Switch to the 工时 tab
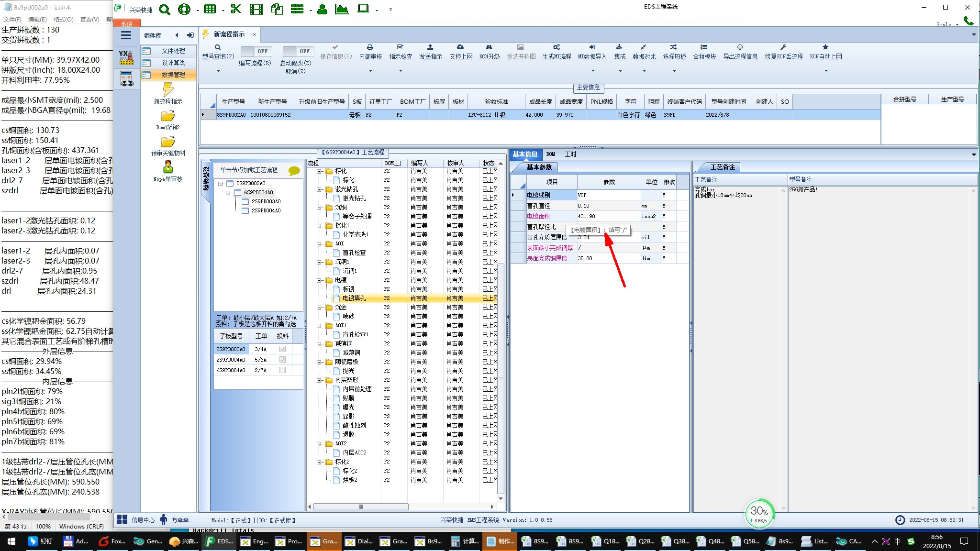Screen dimensions: 980x551 [570, 154]
